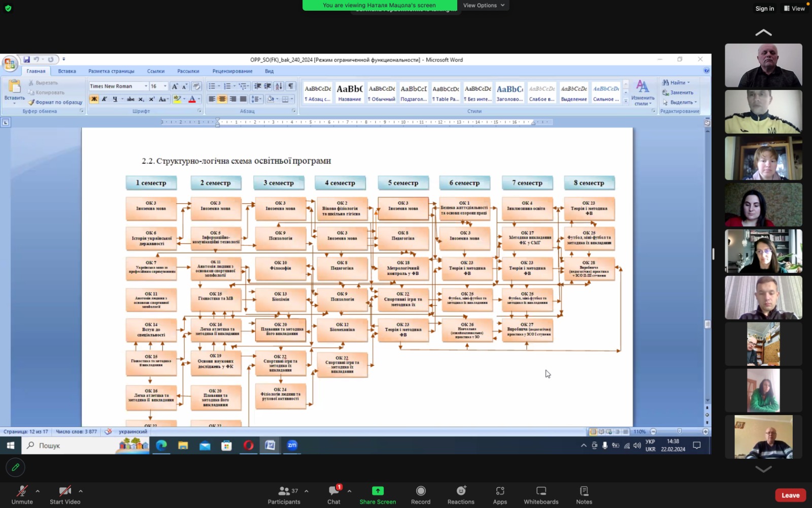Open the Participants panel

coord(284,494)
